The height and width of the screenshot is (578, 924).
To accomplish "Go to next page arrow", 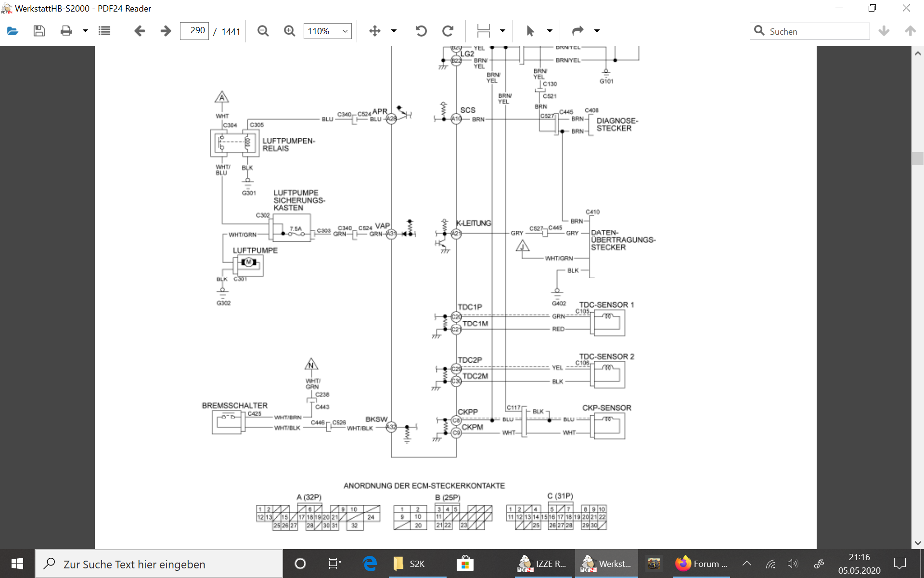I will click(166, 31).
